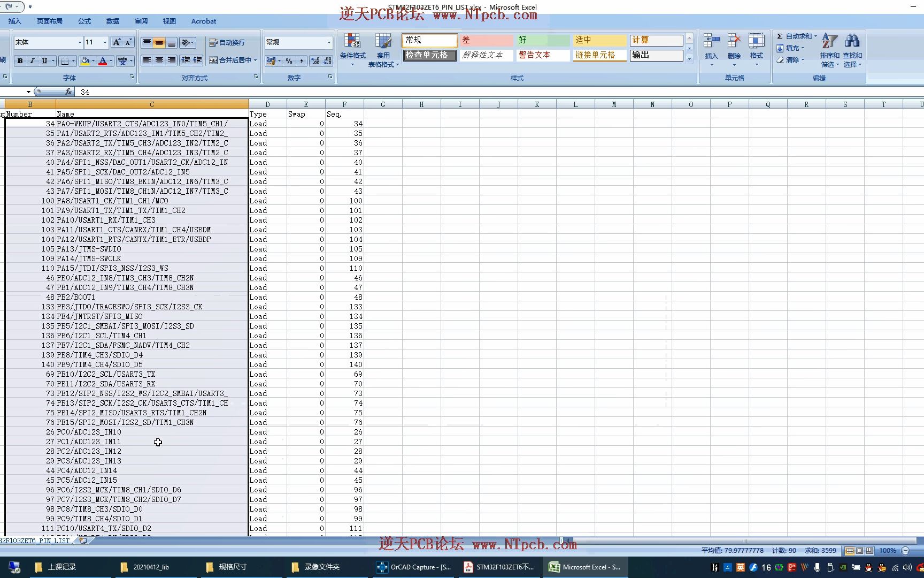Apply yellow fill color to cells

tap(84, 60)
